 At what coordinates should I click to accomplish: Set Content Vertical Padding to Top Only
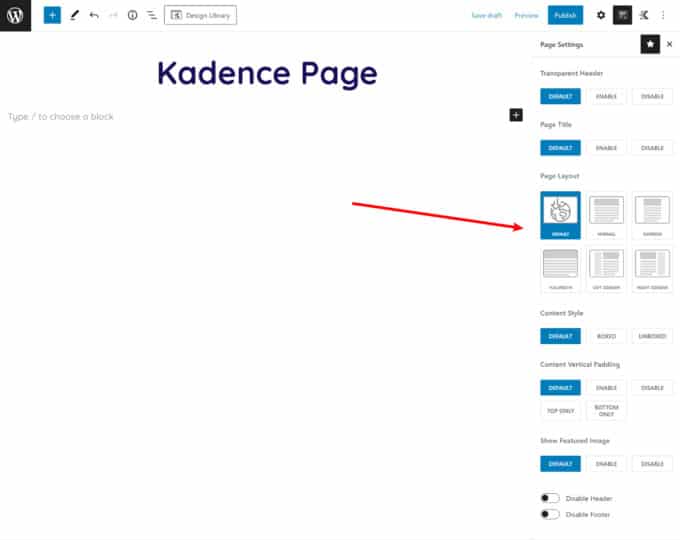coord(560,411)
